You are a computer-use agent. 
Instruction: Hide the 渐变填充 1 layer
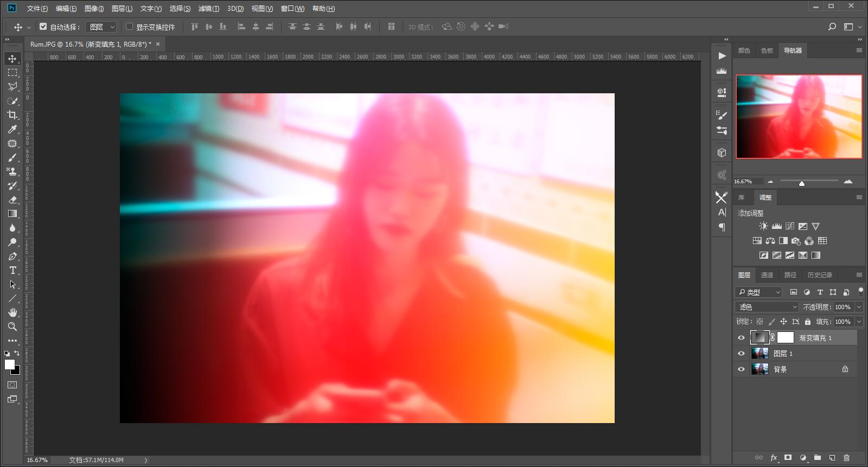(x=742, y=338)
